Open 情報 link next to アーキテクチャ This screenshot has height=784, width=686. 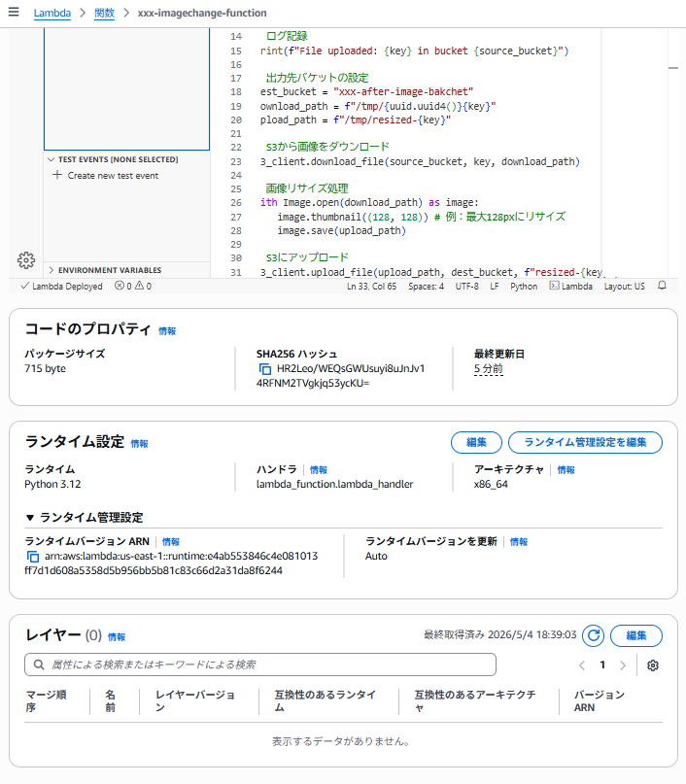tap(566, 470)
